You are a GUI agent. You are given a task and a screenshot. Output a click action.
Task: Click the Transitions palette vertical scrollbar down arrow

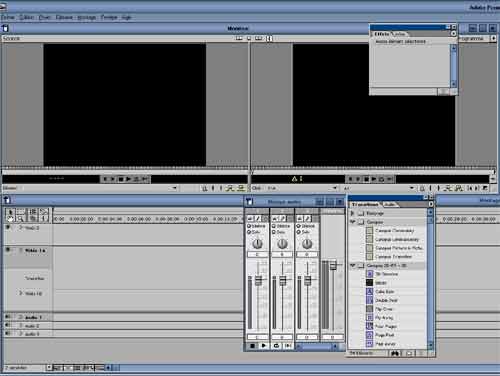[430, 345]
